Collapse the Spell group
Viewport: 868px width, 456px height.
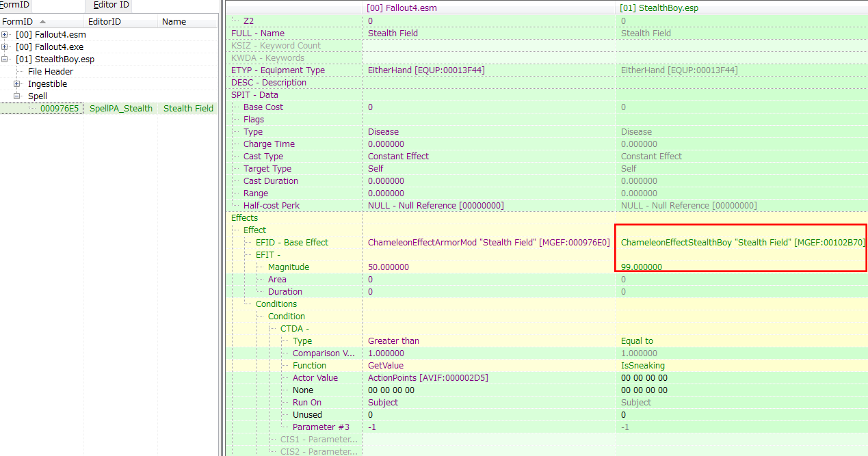pos(18,96)
